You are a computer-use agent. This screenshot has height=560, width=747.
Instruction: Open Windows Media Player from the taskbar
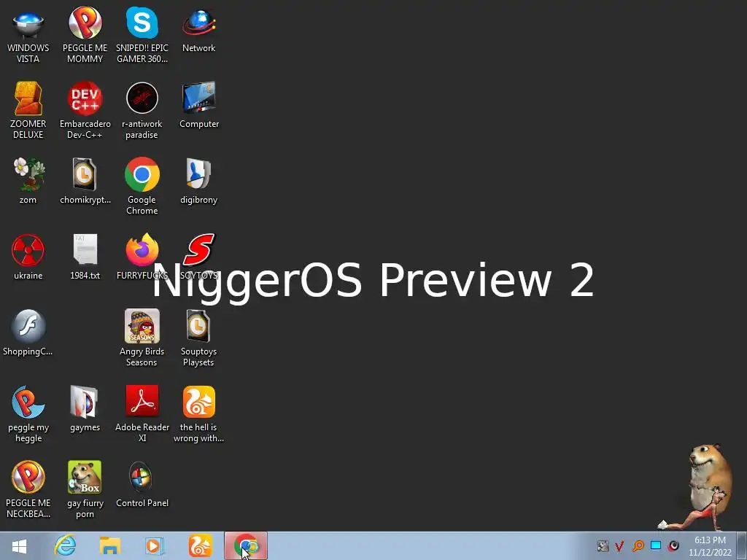[155, 545]
